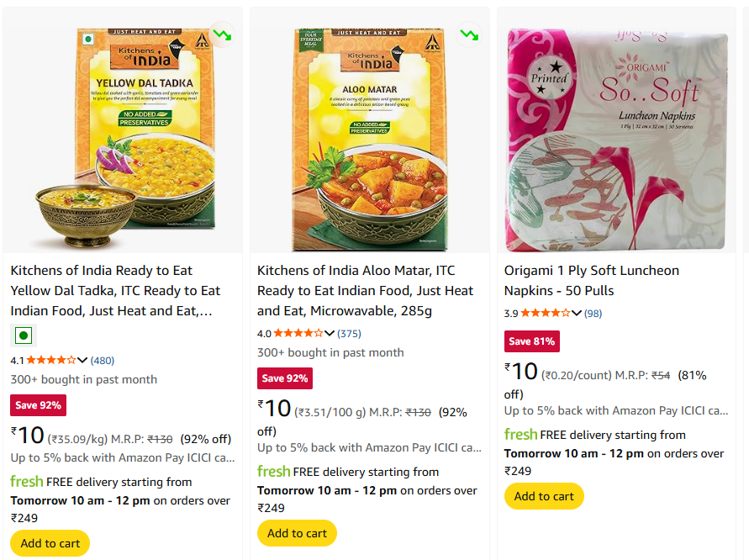Add Origami Luncheon Napkins to cart

point(544,496)
